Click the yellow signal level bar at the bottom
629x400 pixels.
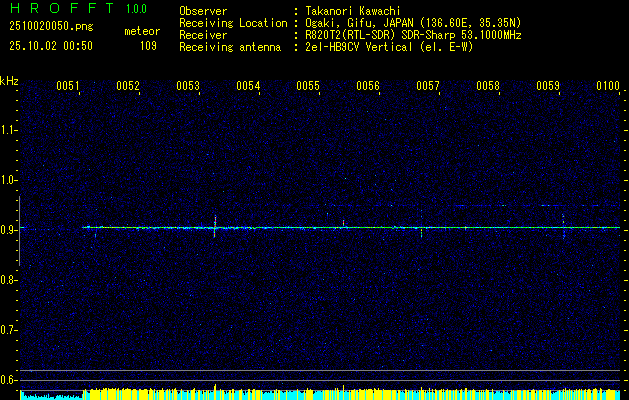353,394
